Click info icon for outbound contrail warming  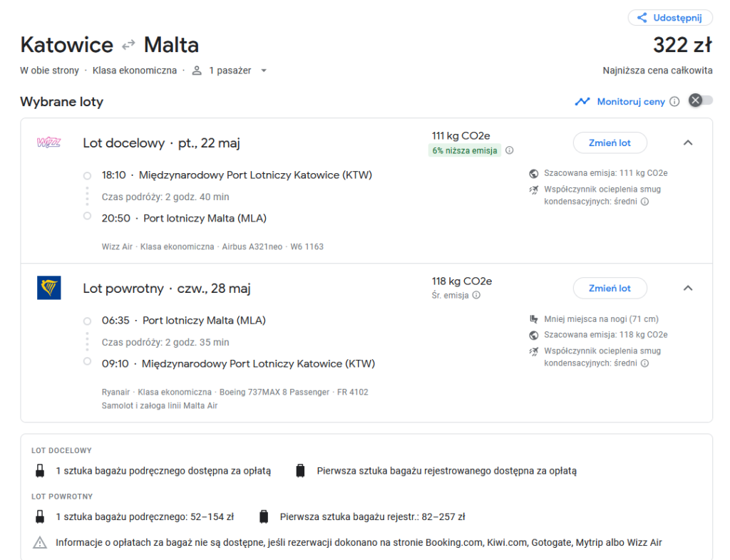pyautogui.click(x=645, y=202)
